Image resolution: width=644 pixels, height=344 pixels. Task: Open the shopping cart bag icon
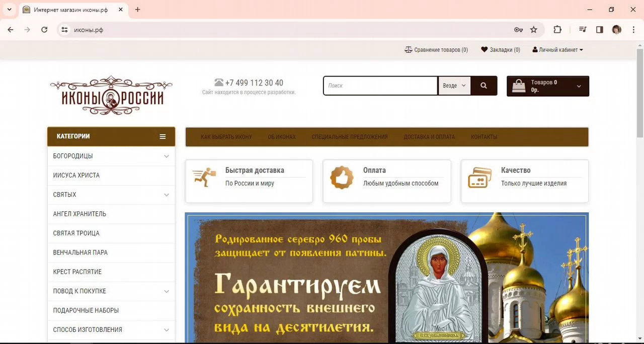pos(519,86)
